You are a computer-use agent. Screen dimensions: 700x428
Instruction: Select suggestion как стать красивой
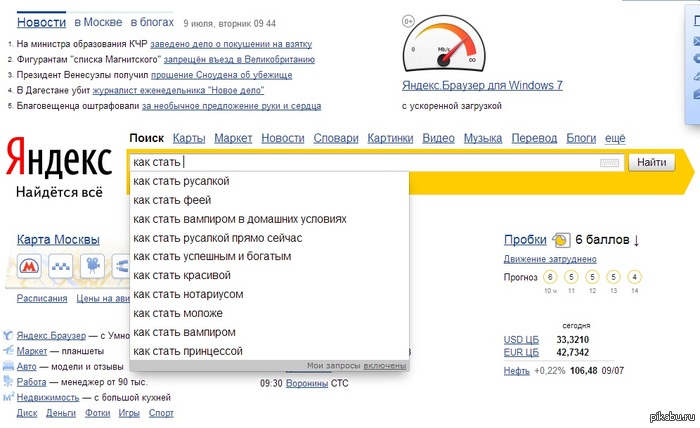click(x=269, y=275)
